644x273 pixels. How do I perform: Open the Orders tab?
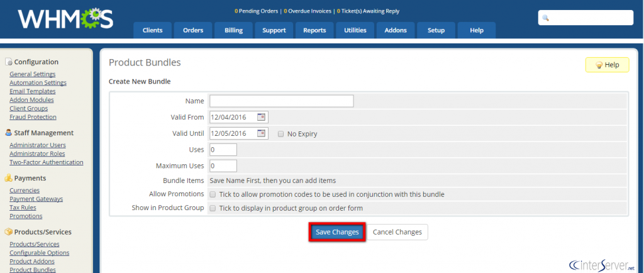point(193,30)
